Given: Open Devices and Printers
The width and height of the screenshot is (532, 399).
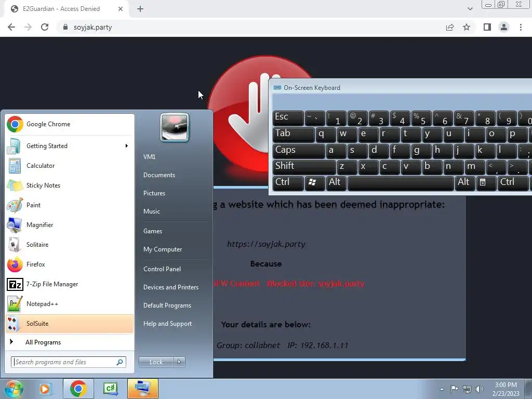Looking at the screenshot, I should coord(170,287).
